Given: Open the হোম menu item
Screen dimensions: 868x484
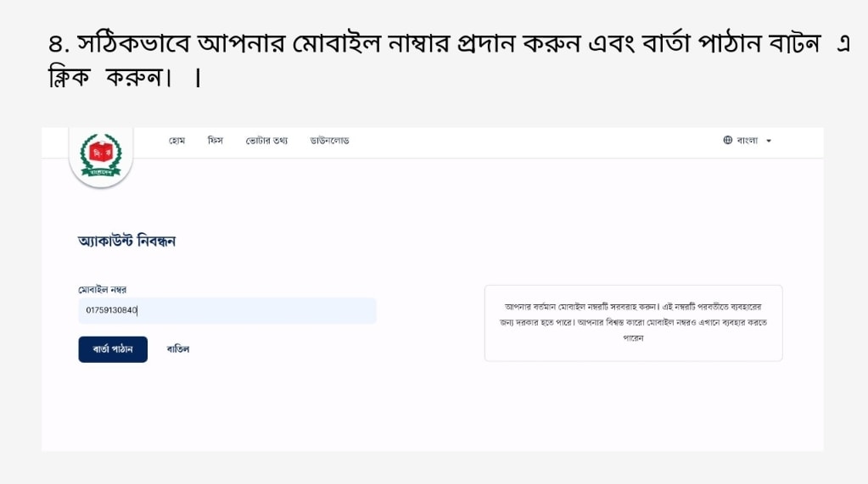Looking at the screenshot, I should (177, 140).
